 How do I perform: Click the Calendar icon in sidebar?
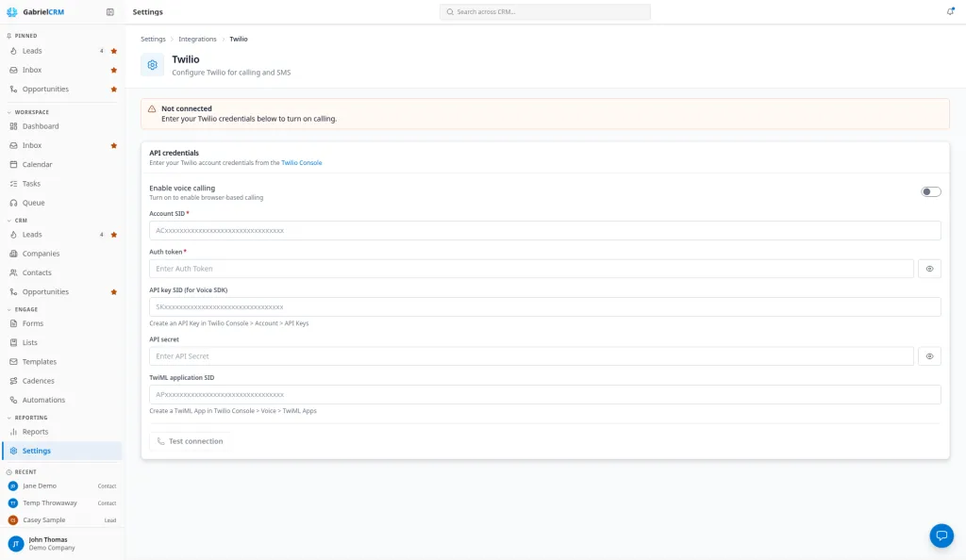pos(13,164)
